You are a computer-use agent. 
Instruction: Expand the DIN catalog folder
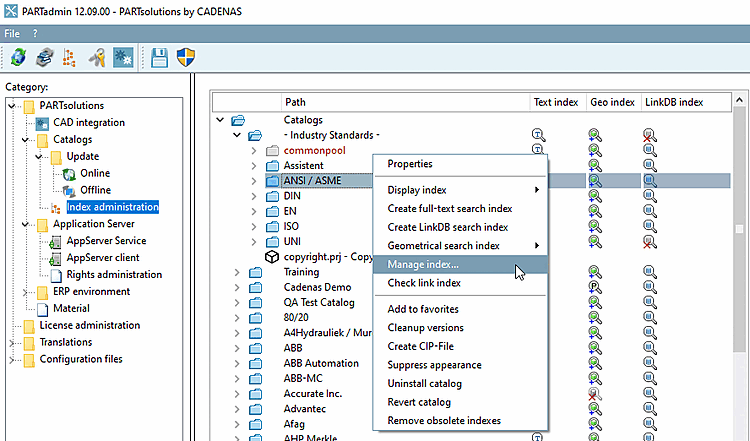254,196
